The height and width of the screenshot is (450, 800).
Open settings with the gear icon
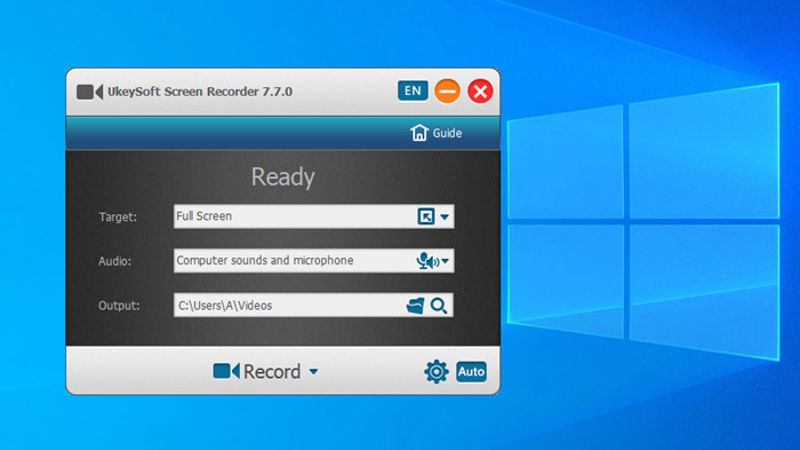pos(436,371)
